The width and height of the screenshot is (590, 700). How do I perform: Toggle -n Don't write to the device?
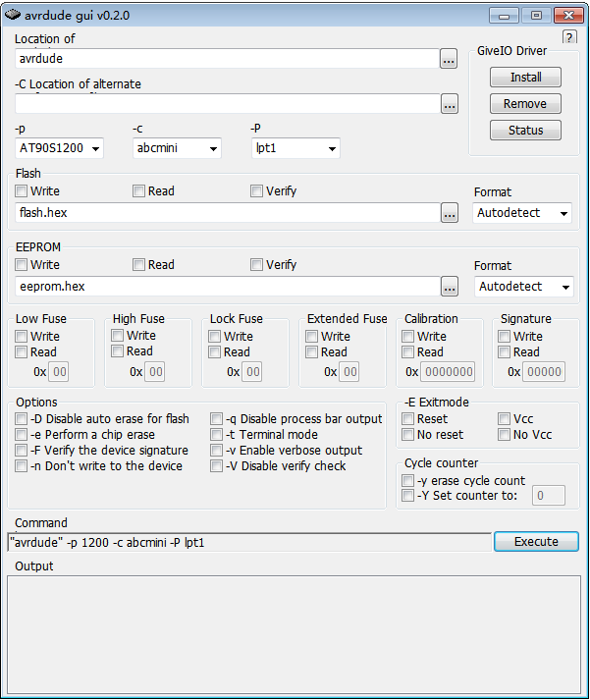click(x=21, y=466)
